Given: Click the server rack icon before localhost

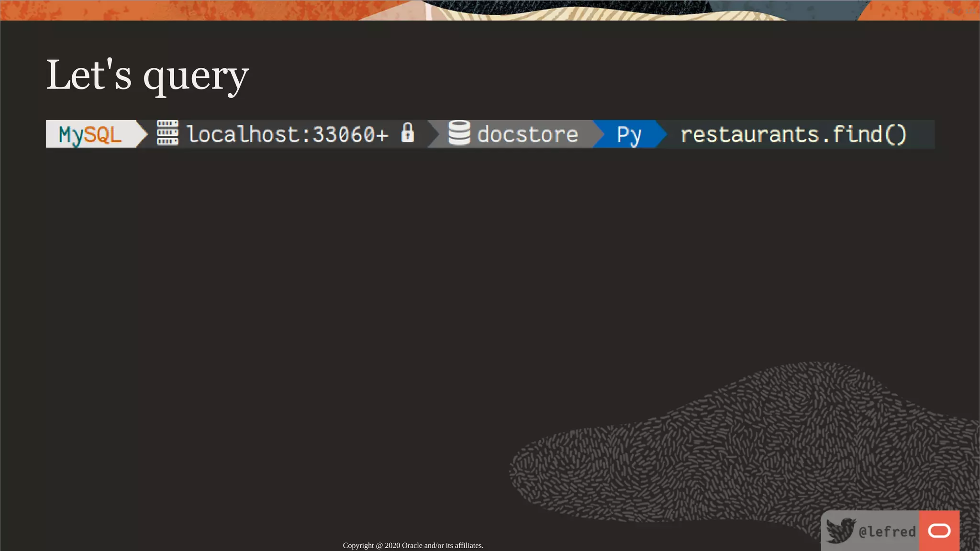Looking at the screenshot, I should [x=167, y=133].
